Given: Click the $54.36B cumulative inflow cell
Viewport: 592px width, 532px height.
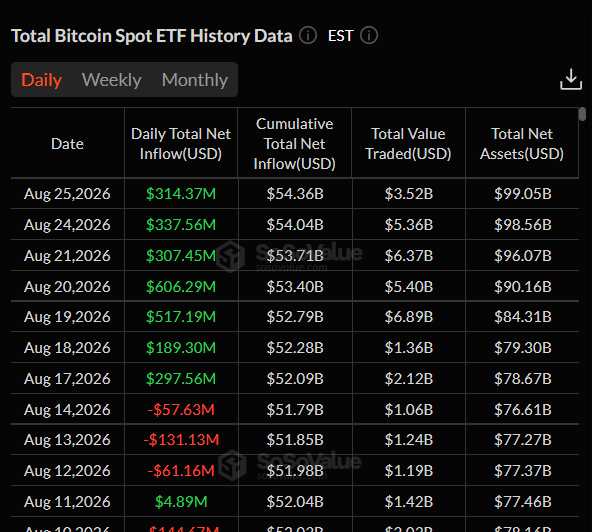Looking at the screenshot, I should (x=295, y=194).
